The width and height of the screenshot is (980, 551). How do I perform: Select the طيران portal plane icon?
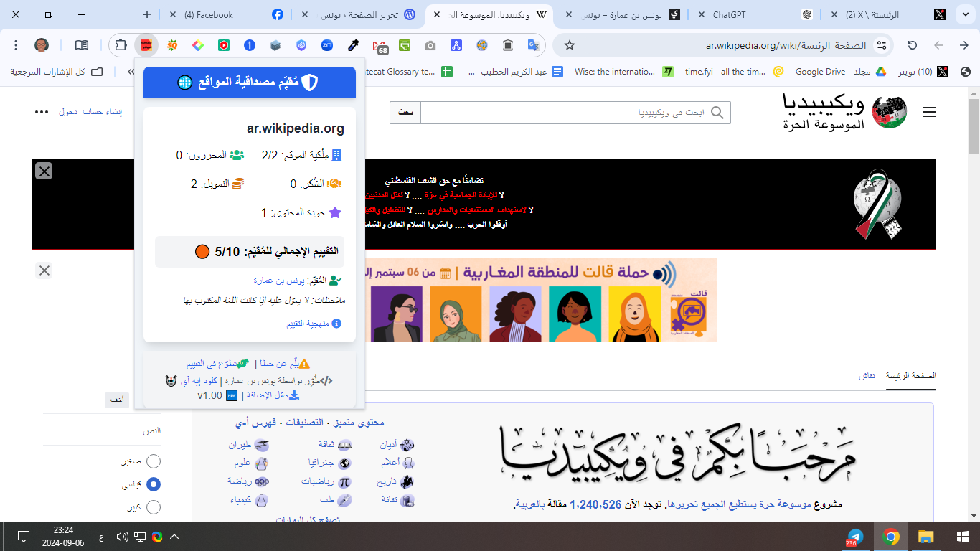(261, 446)
